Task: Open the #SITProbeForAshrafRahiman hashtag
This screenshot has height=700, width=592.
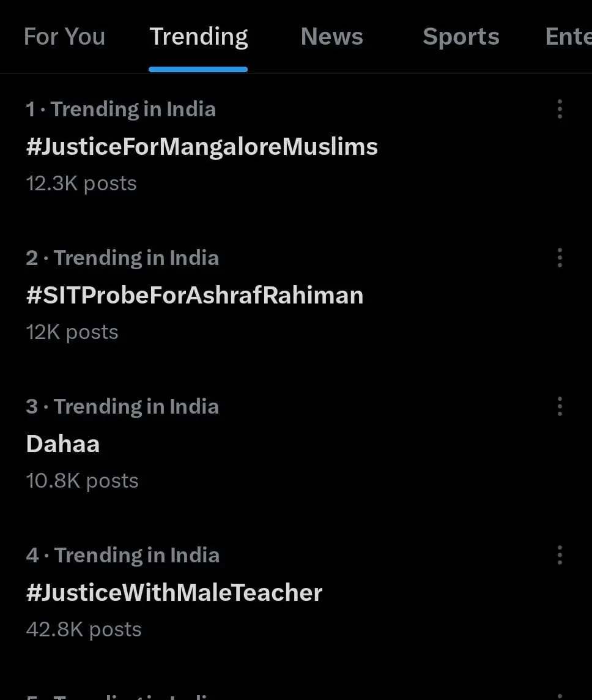Action: (194, 296)
